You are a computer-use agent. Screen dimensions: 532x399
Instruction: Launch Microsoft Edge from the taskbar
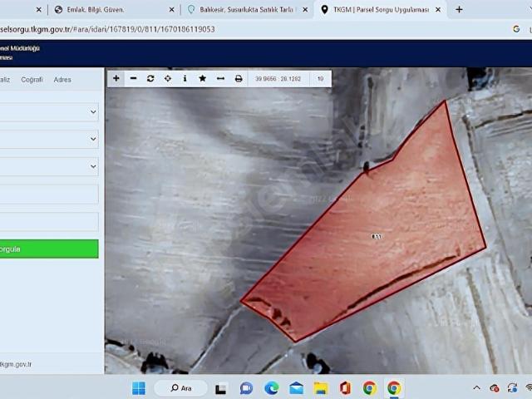click(x=272, y=388)
